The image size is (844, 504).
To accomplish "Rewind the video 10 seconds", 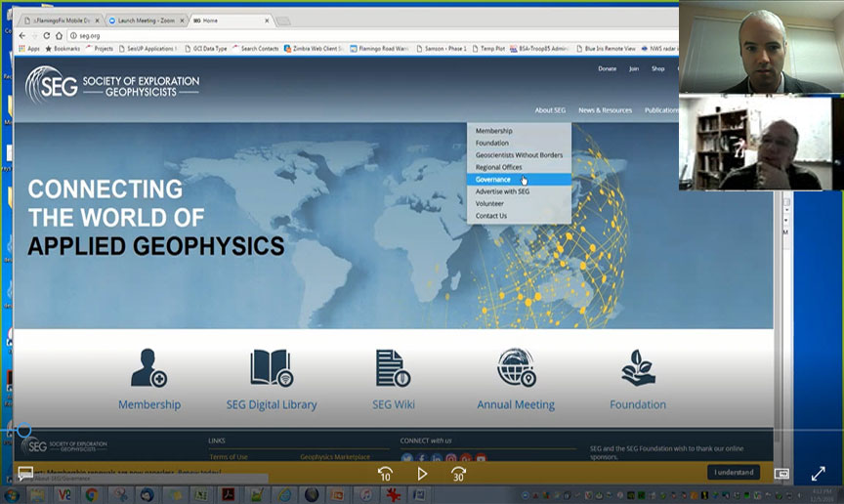I will pyautogui.click(x=386, y=474).
